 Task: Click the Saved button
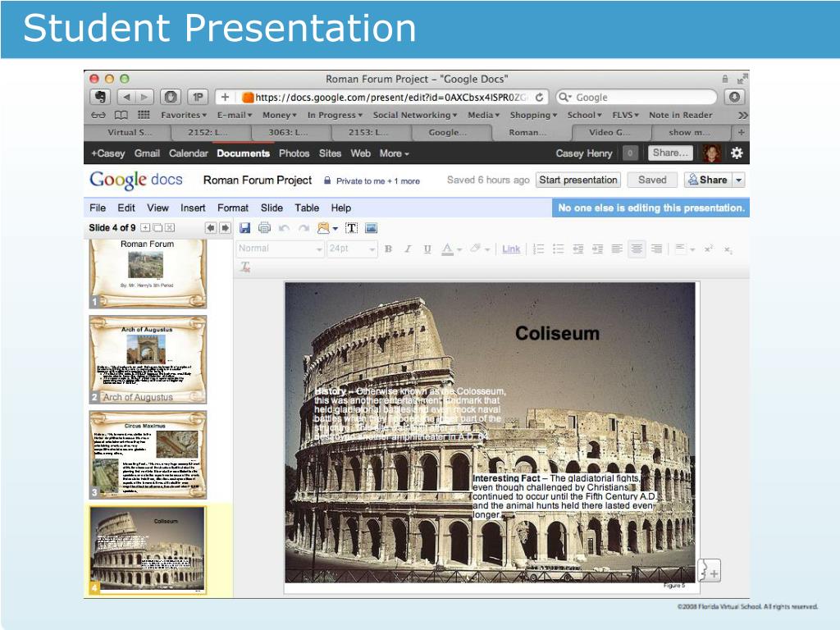click(x=652, y=180)
